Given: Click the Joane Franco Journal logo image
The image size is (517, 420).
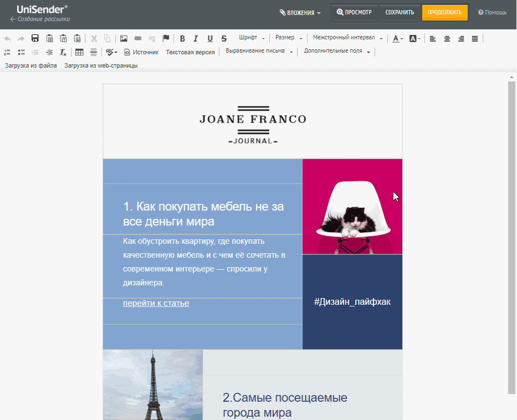Looking at the screenshot, I should [253, 125].
